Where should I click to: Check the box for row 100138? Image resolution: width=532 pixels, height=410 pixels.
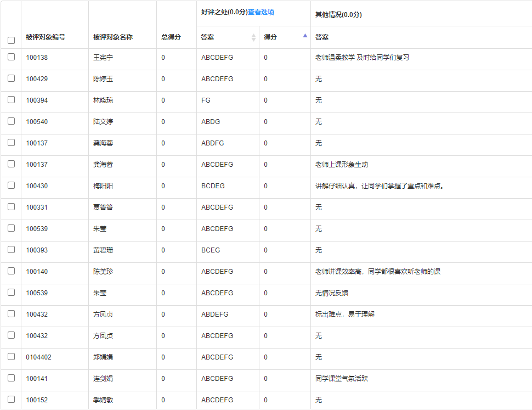coord(11,57)
